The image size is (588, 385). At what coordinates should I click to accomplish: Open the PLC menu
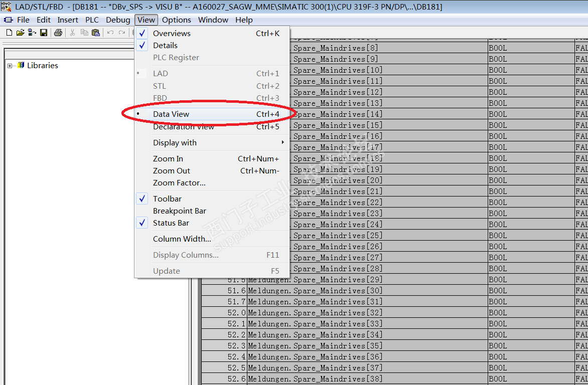(92, 20)
